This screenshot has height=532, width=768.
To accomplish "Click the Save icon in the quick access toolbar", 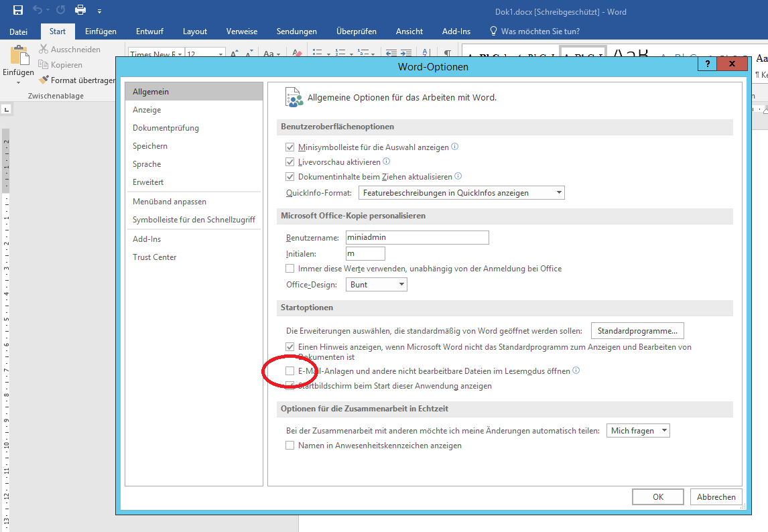I will (18, 10).
